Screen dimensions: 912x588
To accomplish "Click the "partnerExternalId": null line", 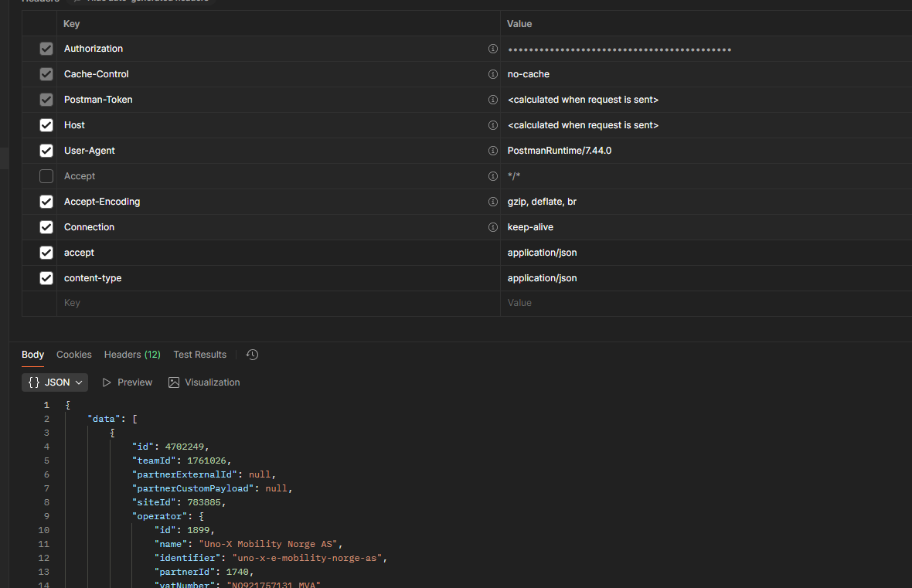I will pos(203,474).
